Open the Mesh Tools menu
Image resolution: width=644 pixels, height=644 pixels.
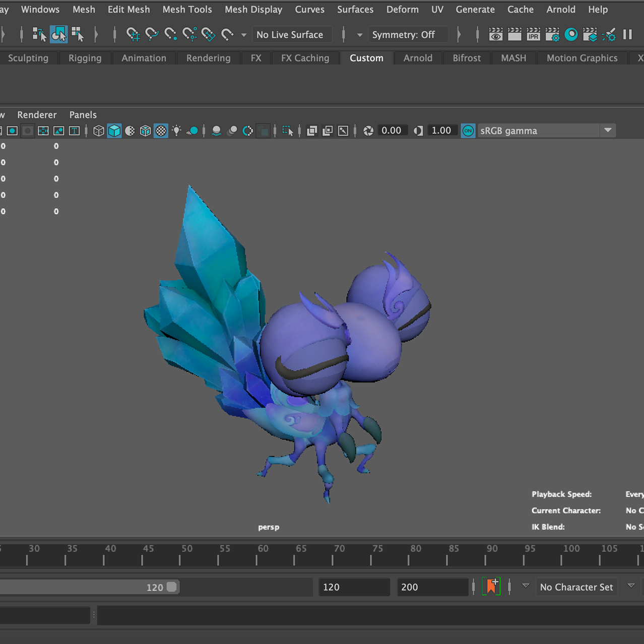pos(187,10)
